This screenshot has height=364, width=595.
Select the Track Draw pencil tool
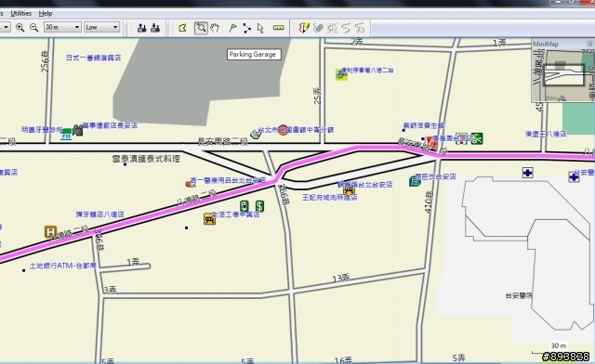click(304, 28)
